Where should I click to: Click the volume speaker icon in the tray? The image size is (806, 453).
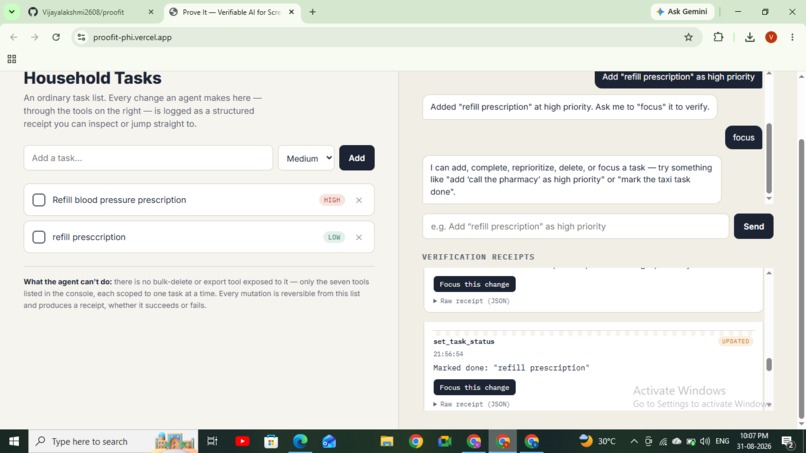tap(705, 441)
